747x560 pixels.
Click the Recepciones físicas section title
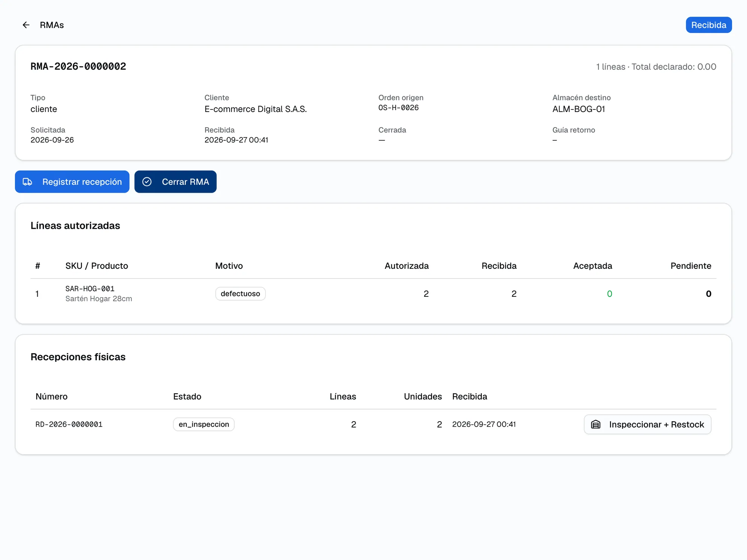78,357
